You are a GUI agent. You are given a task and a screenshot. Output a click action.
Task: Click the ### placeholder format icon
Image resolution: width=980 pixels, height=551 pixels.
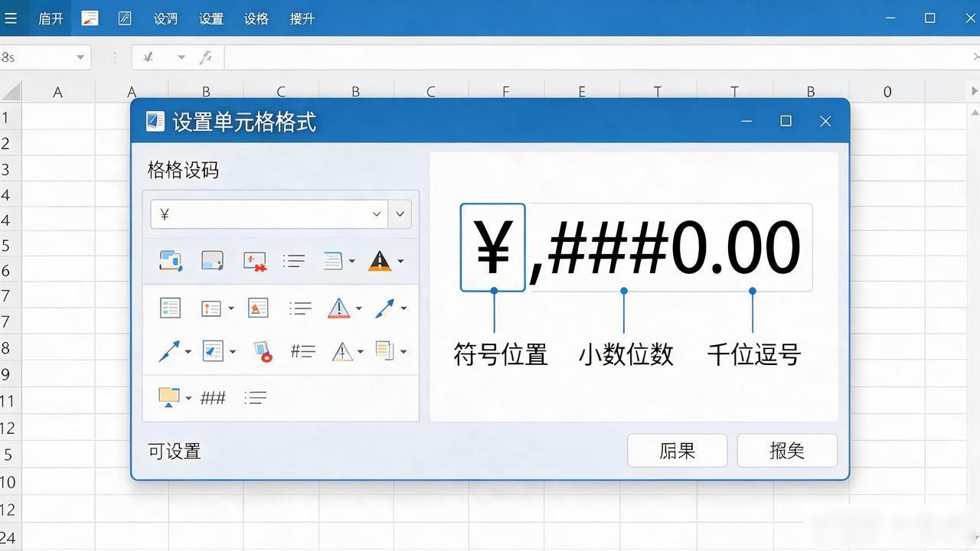[213, 398]
